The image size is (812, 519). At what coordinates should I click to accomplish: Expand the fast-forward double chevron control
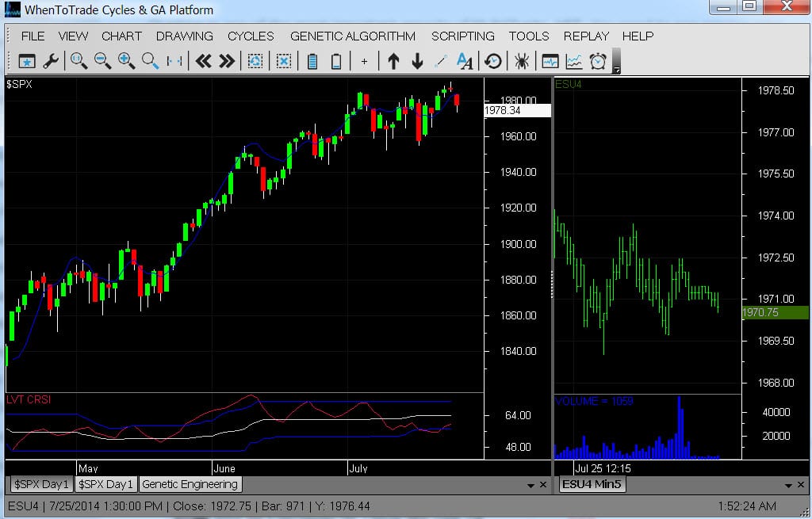228,60
